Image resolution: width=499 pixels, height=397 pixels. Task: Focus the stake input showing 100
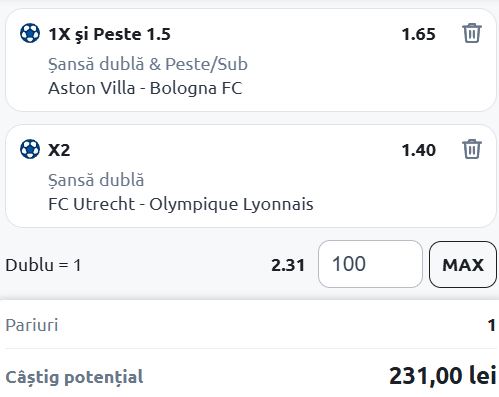[370, 264]
